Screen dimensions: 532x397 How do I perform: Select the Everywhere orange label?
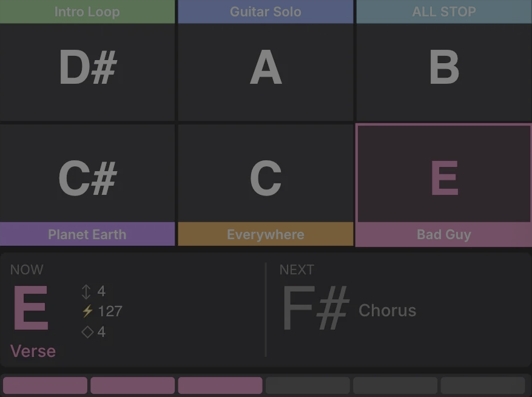[266, 234]
